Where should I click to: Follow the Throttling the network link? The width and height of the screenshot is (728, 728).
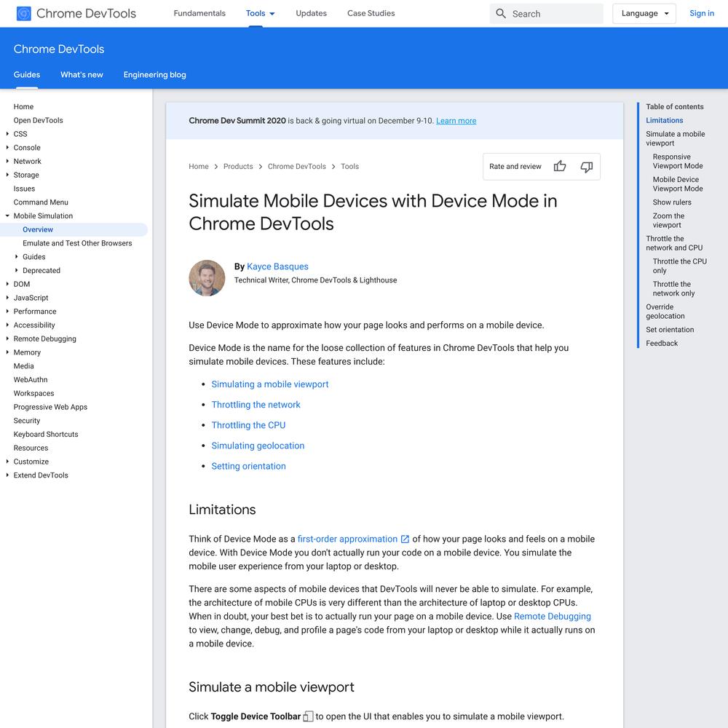pos(256,405)
